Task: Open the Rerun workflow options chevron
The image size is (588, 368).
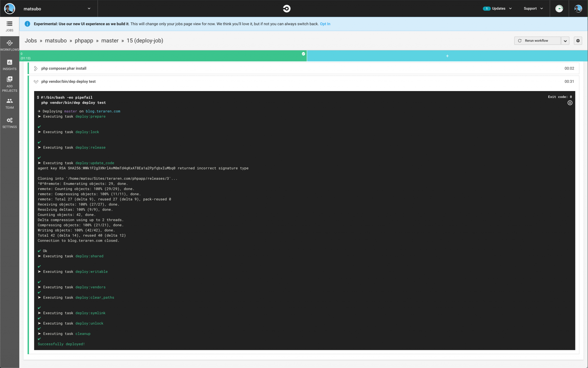Action: [x=565, y=41]
